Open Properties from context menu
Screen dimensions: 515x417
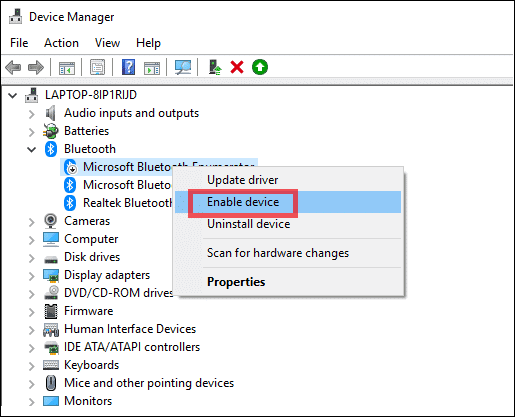point(288,282)
